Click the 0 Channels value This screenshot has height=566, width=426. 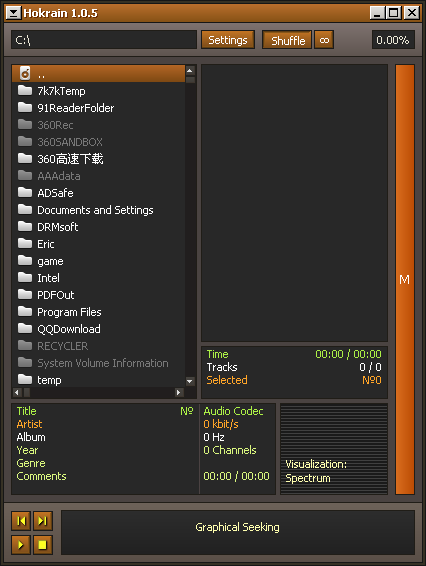(x=230, y=450)
